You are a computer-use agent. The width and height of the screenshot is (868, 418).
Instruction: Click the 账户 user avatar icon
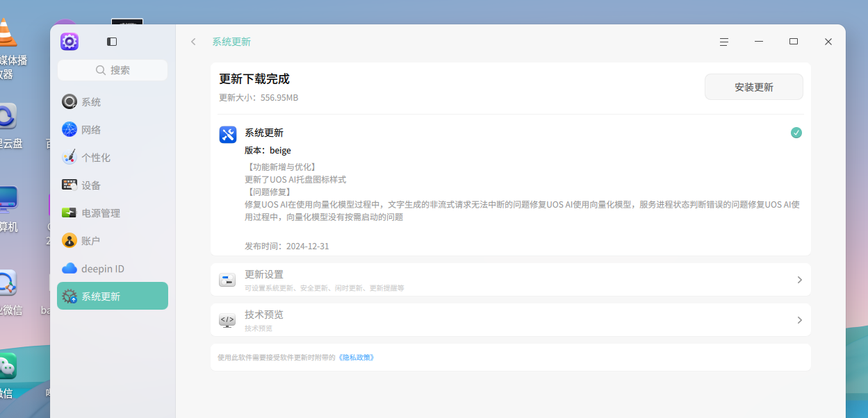pos(69,241)
